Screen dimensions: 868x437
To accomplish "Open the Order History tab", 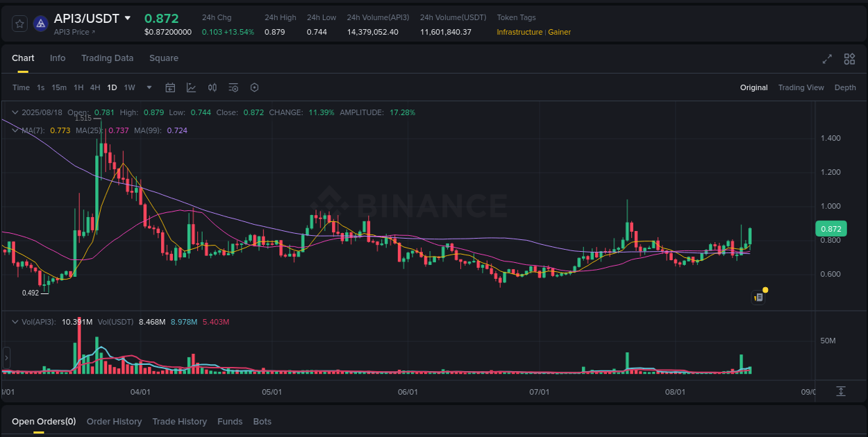I will 114,421.
